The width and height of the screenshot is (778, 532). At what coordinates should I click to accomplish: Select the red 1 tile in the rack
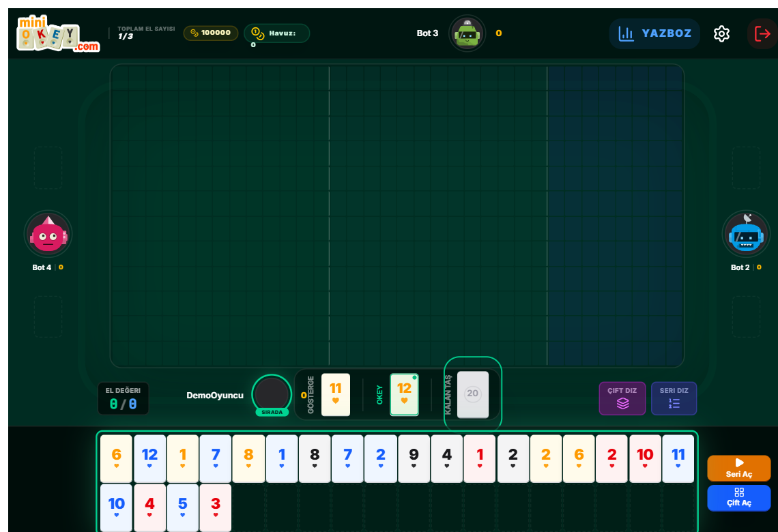(x=480, y=458)
